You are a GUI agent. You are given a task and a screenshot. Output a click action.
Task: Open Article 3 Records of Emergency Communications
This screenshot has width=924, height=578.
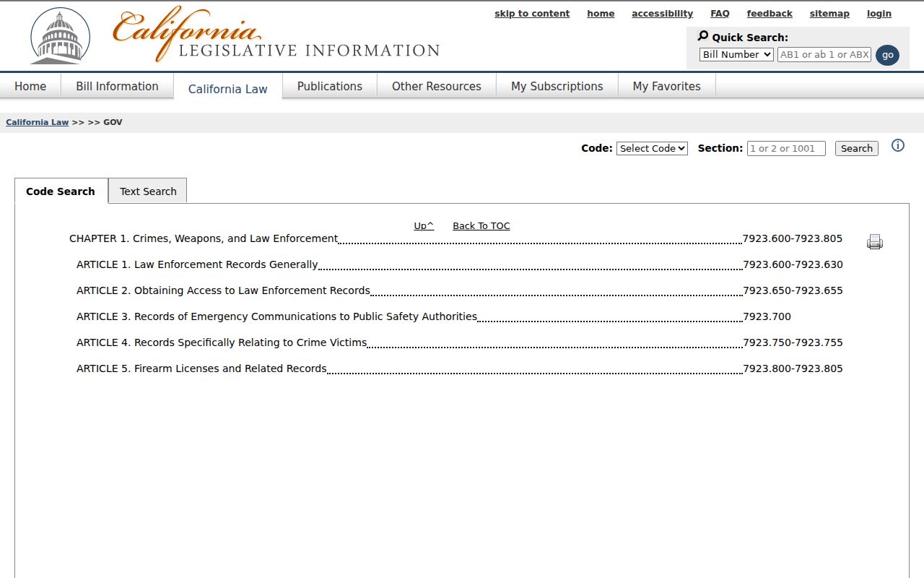(x=276, y=316)
